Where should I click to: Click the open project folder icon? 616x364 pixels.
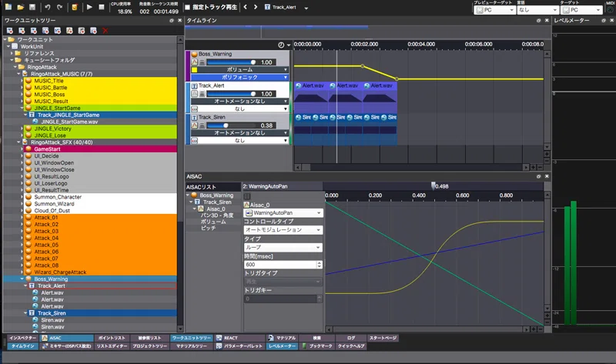pos(21,7)
